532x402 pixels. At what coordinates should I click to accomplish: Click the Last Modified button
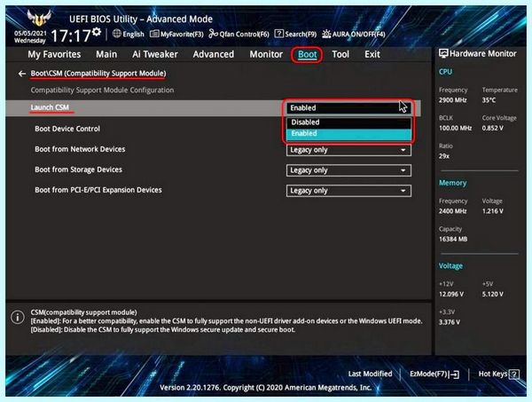coord(370,374)
